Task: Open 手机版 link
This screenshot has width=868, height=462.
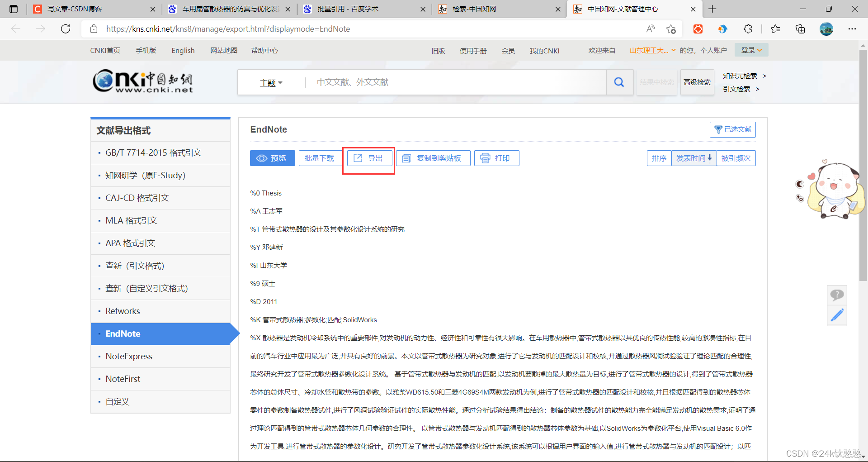Action: [146, 50]
